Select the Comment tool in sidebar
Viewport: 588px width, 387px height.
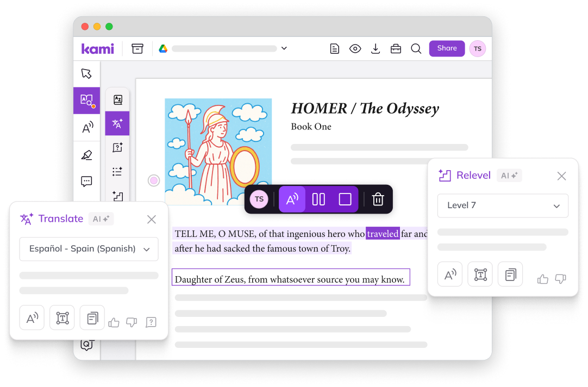86,182
